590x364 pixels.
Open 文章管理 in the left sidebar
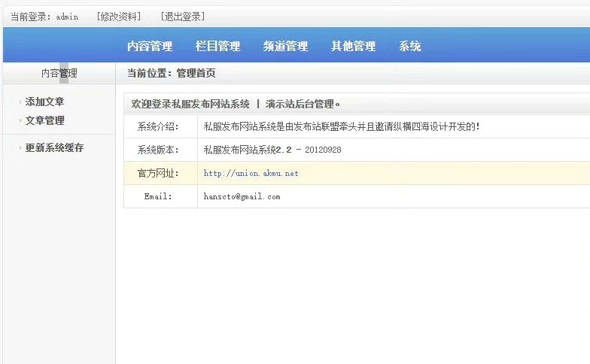click(x=44, y=120)
